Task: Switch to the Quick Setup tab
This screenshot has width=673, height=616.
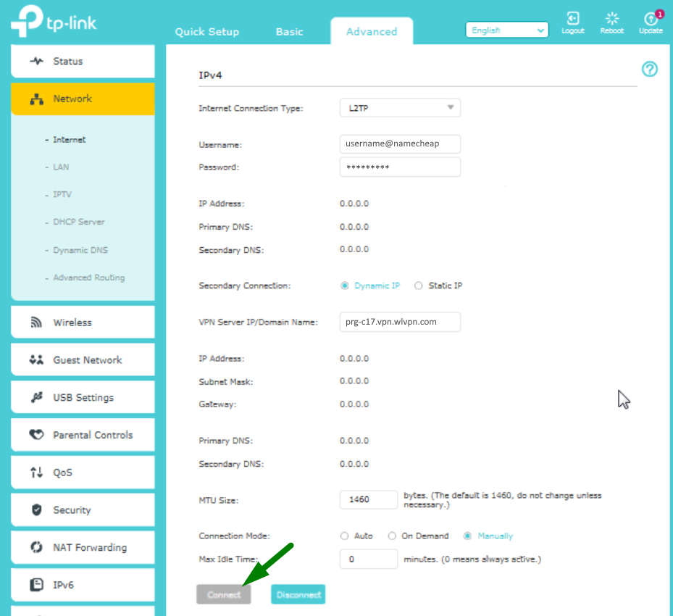Action: pos(207,32)
